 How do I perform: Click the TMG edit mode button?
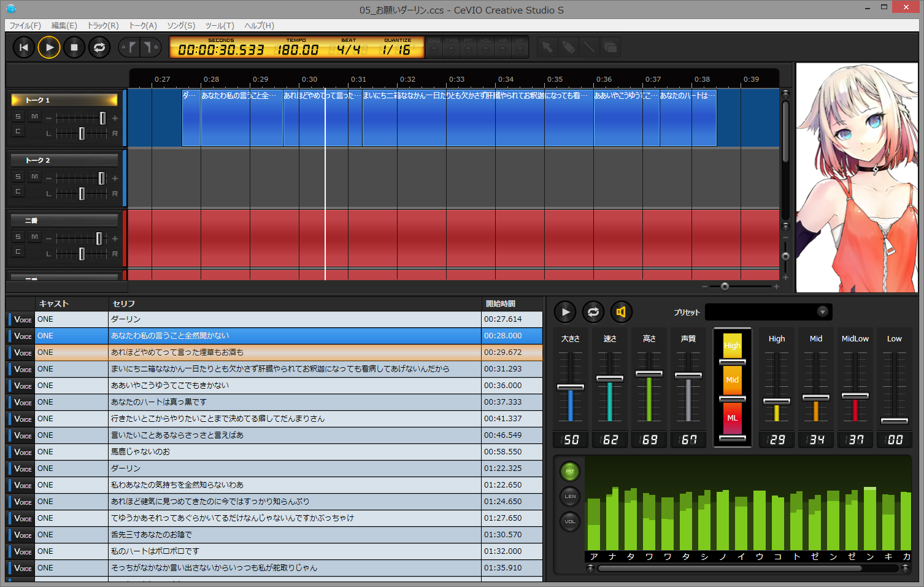point(452,47)
